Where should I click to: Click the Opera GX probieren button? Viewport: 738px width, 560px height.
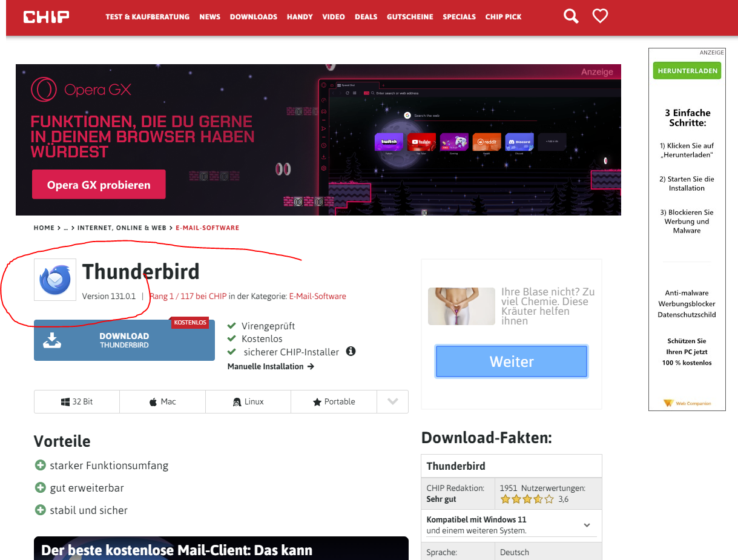coord(99,185)
